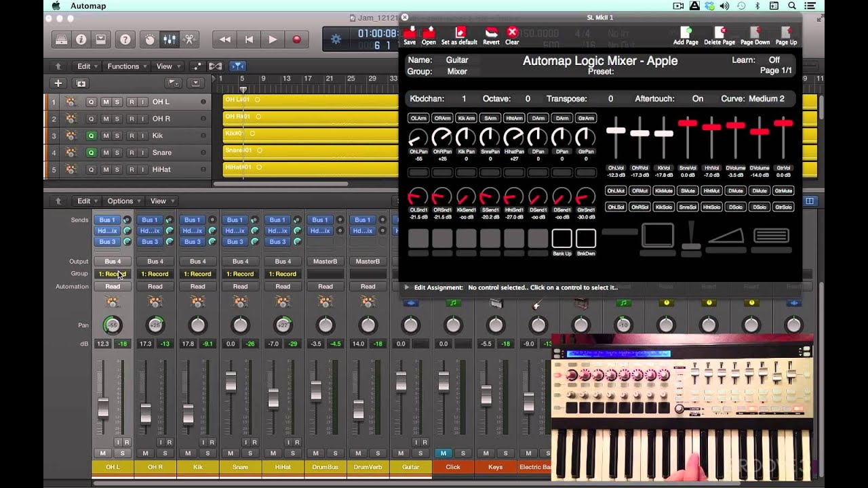The width and height of the screenshot is (868, 488).
Task: Unmute the Click channel strip
Action: tap(443, 453)
